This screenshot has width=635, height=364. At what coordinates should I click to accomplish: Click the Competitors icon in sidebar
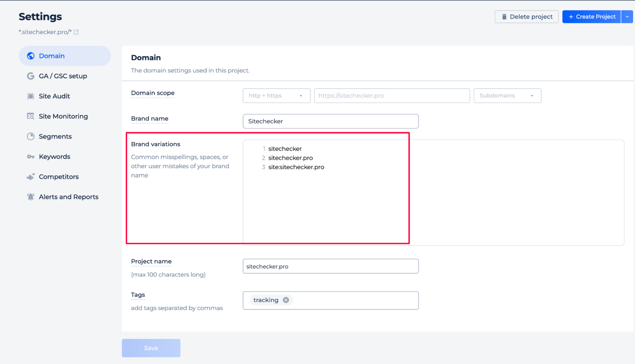coord(31,177)
